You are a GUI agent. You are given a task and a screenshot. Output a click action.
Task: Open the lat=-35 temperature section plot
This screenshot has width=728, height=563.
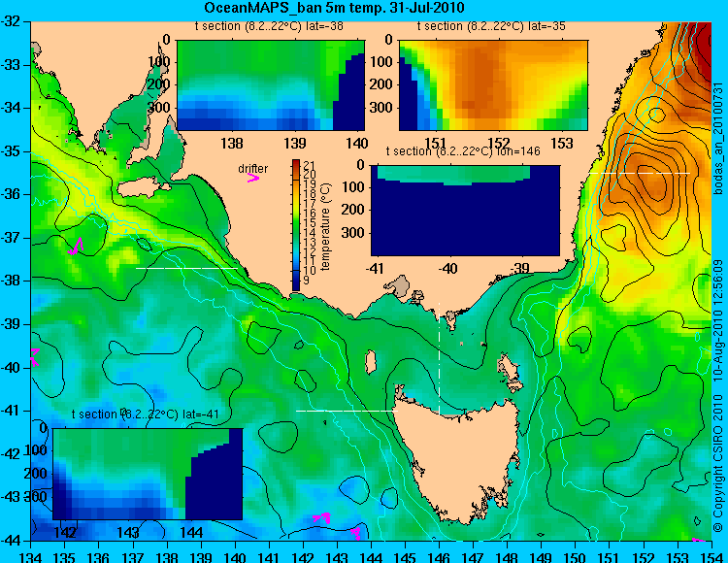493,85
